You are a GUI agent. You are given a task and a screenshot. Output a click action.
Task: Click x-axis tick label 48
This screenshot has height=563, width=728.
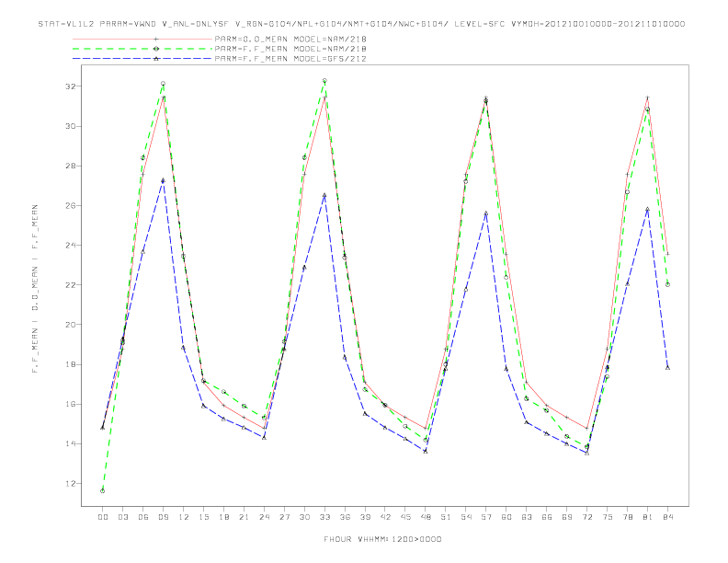coord(426,517)
